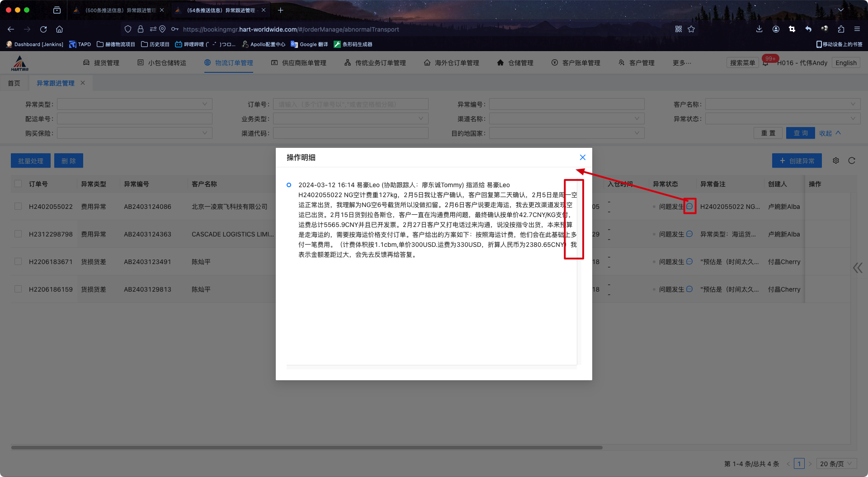Open the browser downloads icon

pyautogui.click(x=759, y=29)
